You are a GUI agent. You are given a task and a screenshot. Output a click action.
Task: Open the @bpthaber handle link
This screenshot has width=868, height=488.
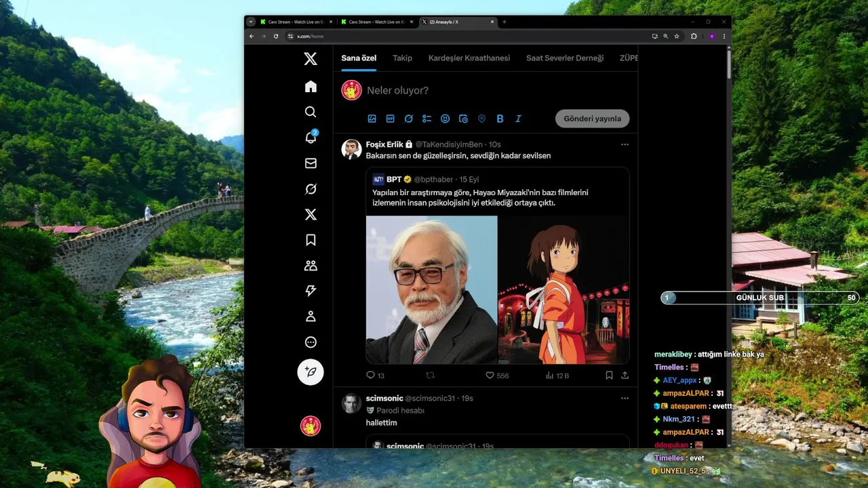coord(434,180)
